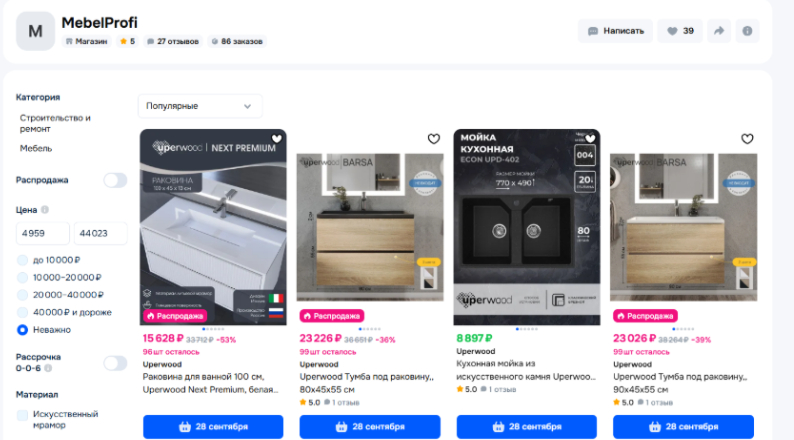
Task: Check the Искусственный мрамор material box
Action: 22,415
